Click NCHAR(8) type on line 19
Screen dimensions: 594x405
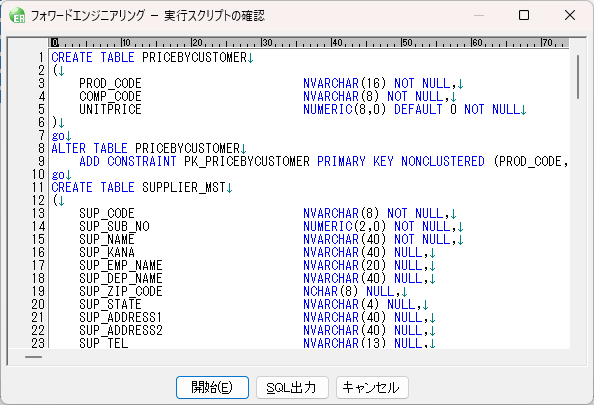[x=330, y=291]
